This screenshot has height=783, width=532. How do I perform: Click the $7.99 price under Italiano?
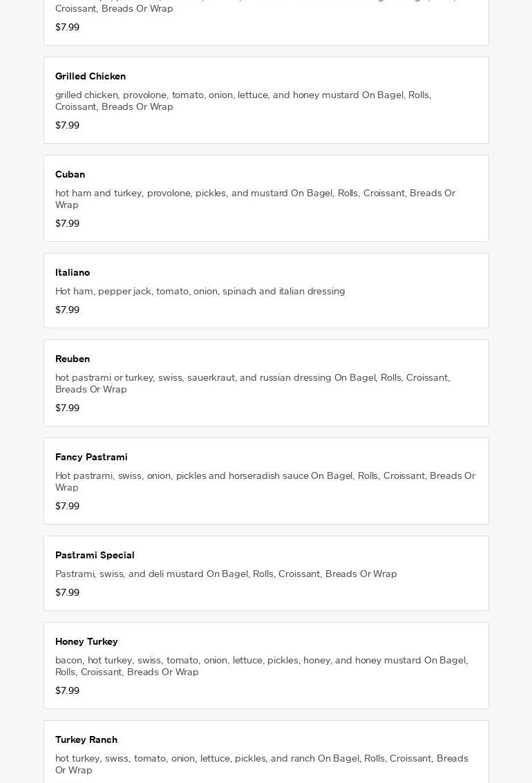(67, 310)
